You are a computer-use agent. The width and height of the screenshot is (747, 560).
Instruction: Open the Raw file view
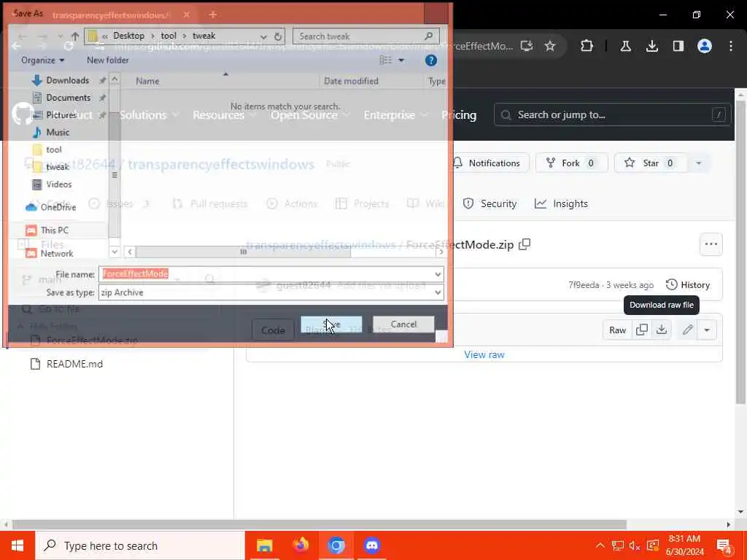617,330
